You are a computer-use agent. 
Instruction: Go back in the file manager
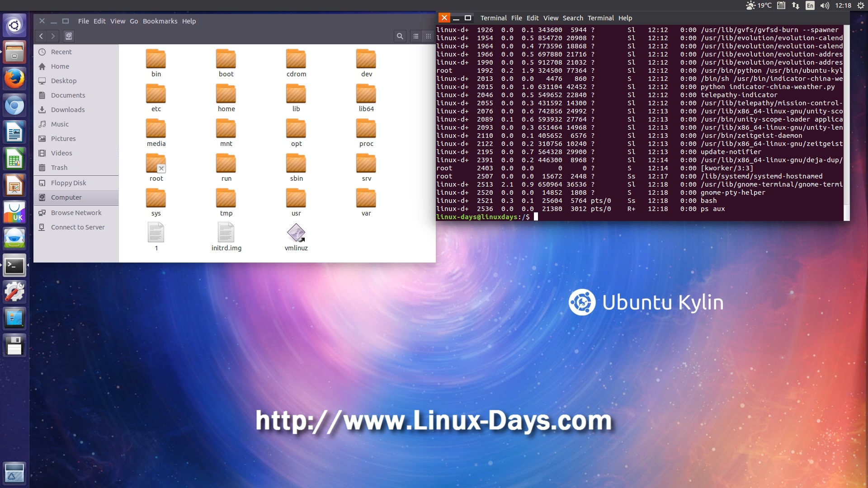point(41,36)
